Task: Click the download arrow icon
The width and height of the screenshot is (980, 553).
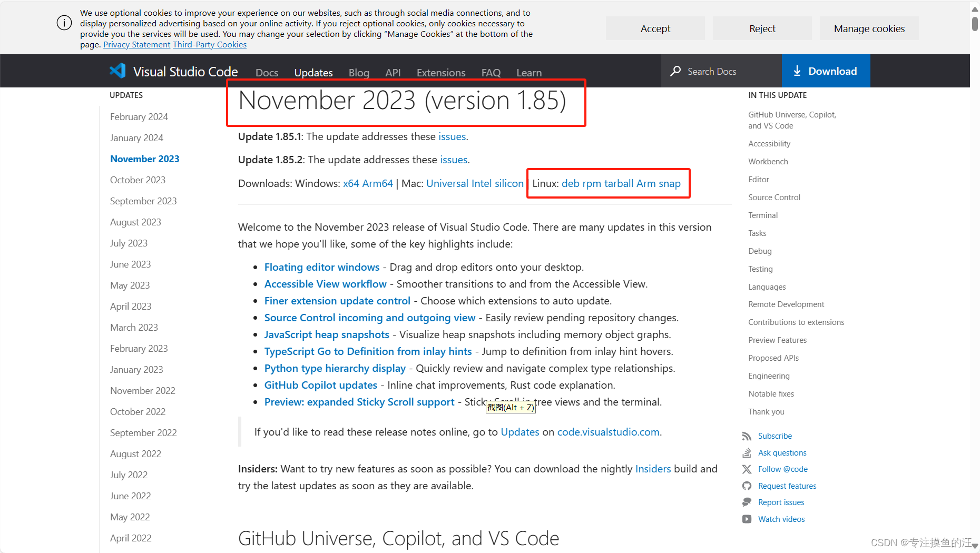Action: [x=797, y=71]
